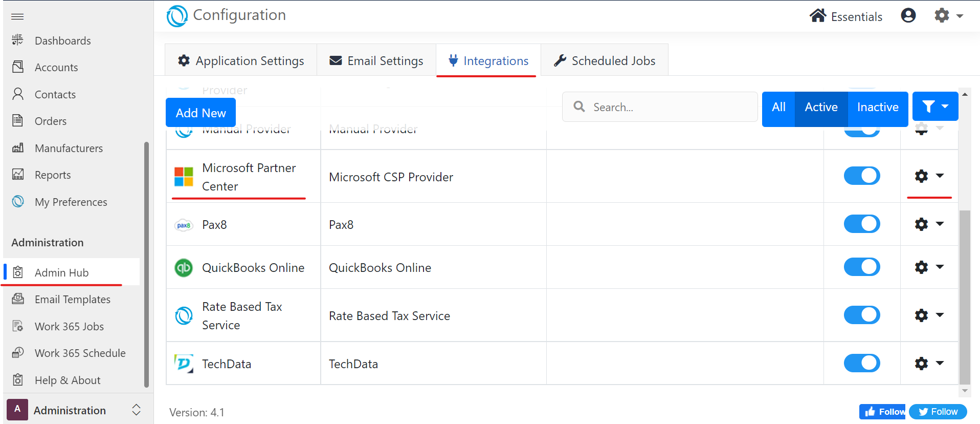
Task: Click the Work 365 Schedule icon
Action: (x=18, y=352)
